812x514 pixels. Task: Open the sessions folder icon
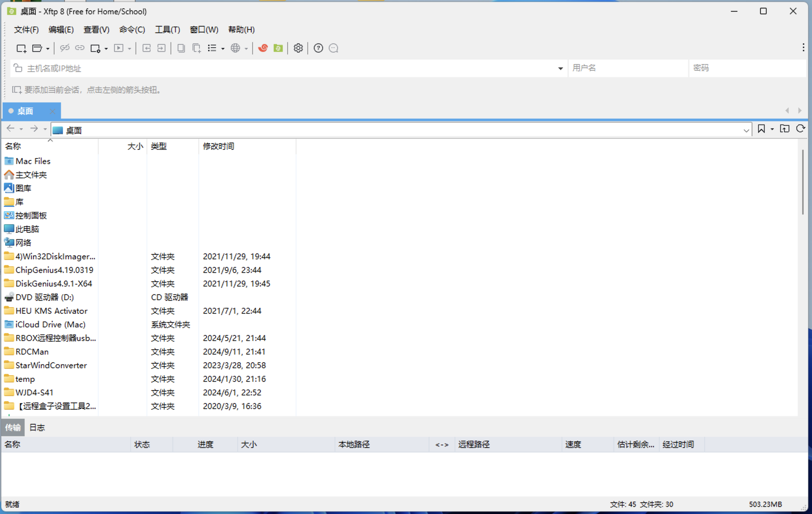tap(37, 48)
